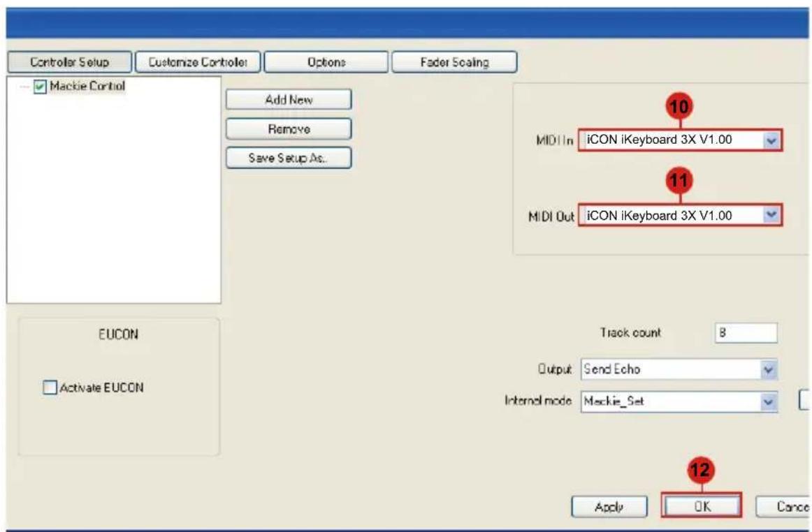Open the MIDI In device dropdown

[x=680, y=140]
